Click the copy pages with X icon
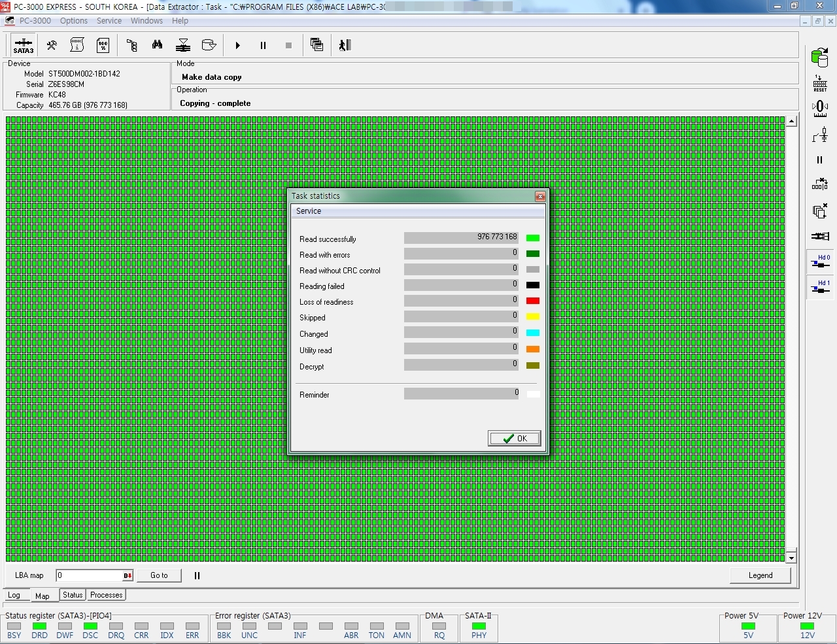The height and width of the screenshot is (644, 837). 820,211
